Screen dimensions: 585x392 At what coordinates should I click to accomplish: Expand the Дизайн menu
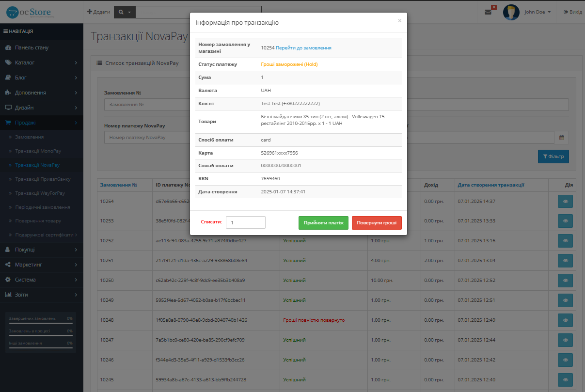pyautogui.click(x=42, y=108)
